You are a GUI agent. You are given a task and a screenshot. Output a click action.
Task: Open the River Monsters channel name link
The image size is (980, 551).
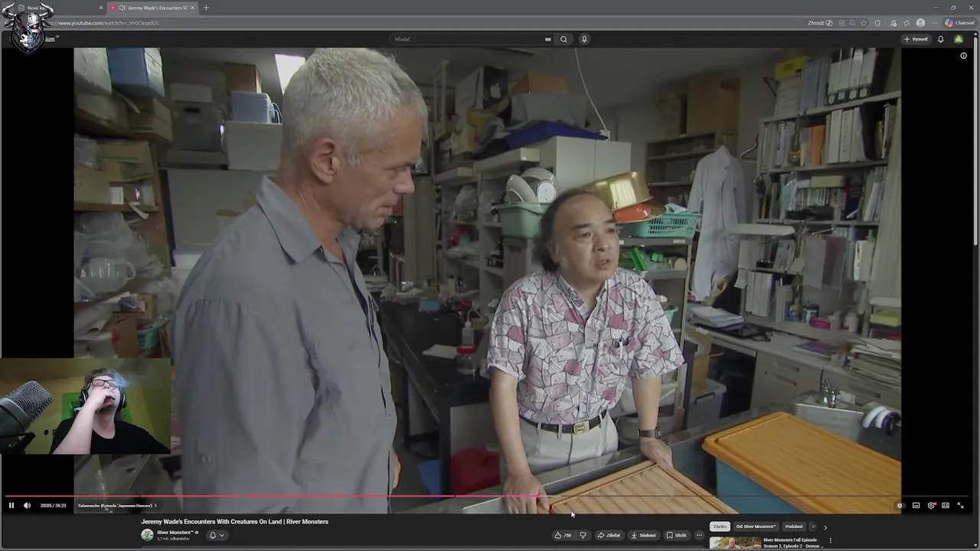click(x=175, y=532)
